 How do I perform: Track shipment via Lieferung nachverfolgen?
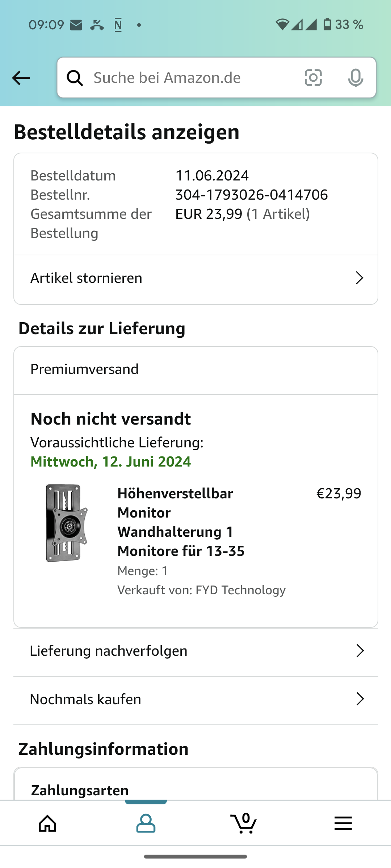[x=109, y=651]
